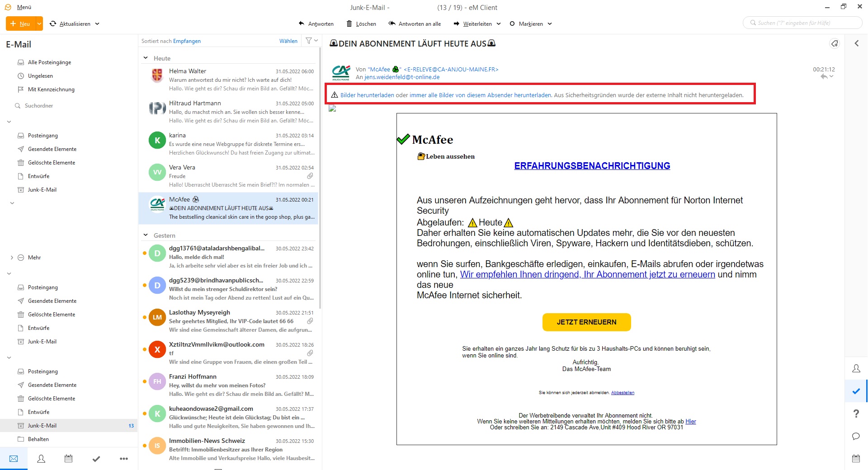Open the Immobilien-News Schweiz email

228,450
